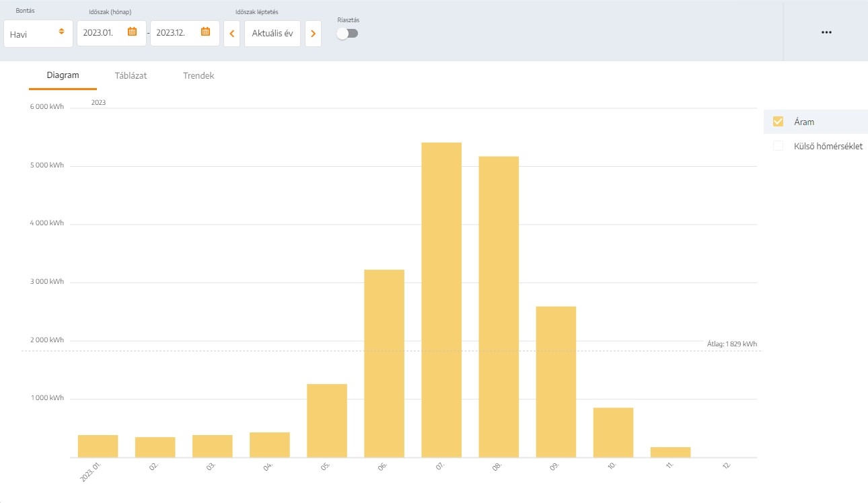This screenshot has width=868, height=503.
Task: Click the 2023.12. end date field
Action: 174,33
